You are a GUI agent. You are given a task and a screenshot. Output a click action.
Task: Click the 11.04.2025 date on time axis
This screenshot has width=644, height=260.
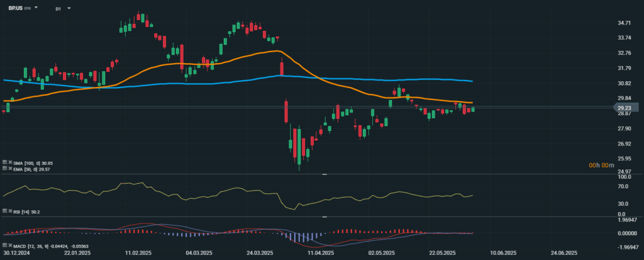coord(321,253)
